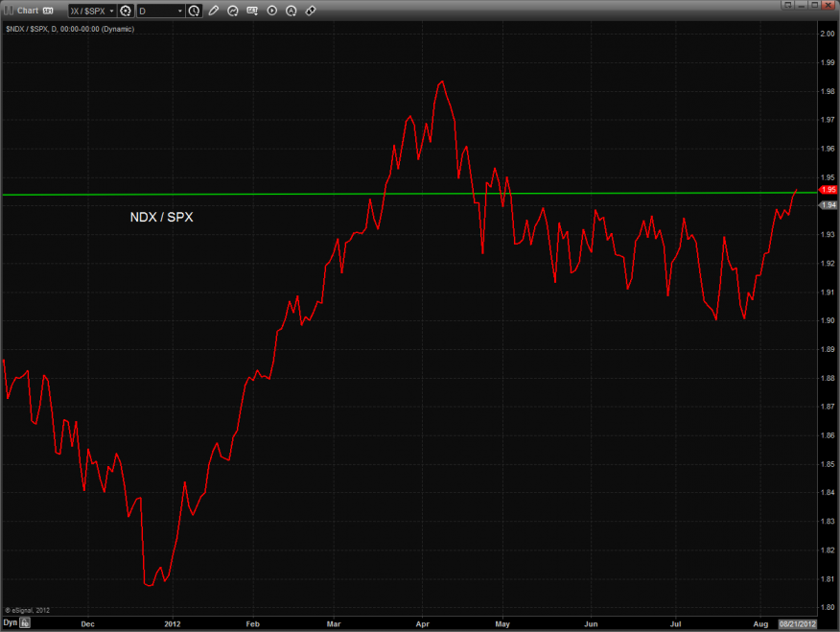840x632 pixels.
Task: Click the chart header symbol info text
Action: 70,29
